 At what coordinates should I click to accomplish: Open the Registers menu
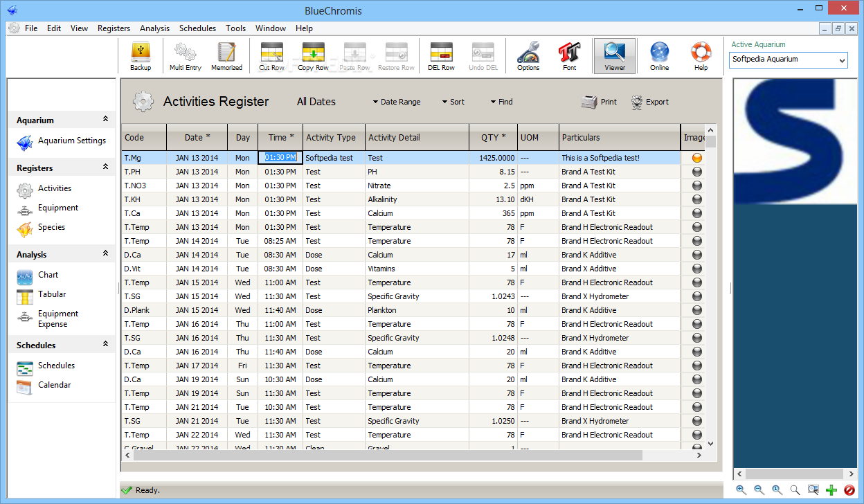114,28
